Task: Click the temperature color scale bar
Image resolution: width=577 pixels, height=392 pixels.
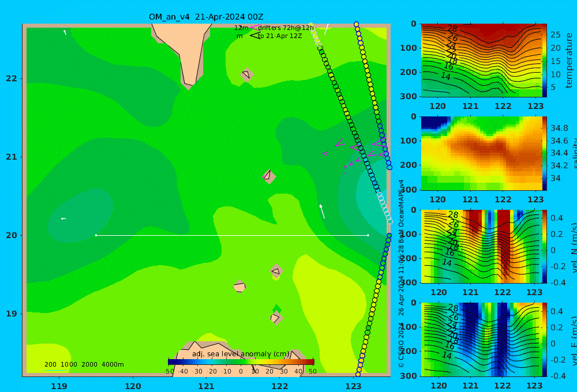Action: pyautogui.click(x=545, y=61)
